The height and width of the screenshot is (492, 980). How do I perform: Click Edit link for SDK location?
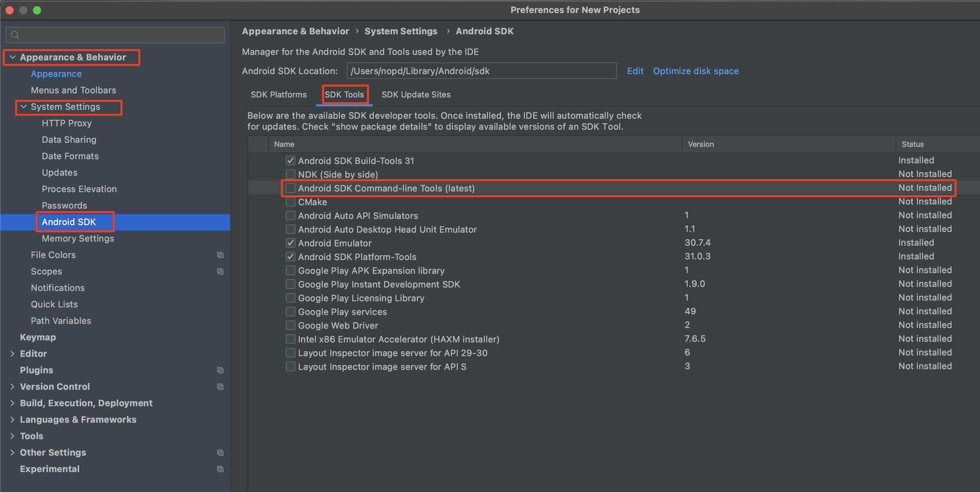635,71
